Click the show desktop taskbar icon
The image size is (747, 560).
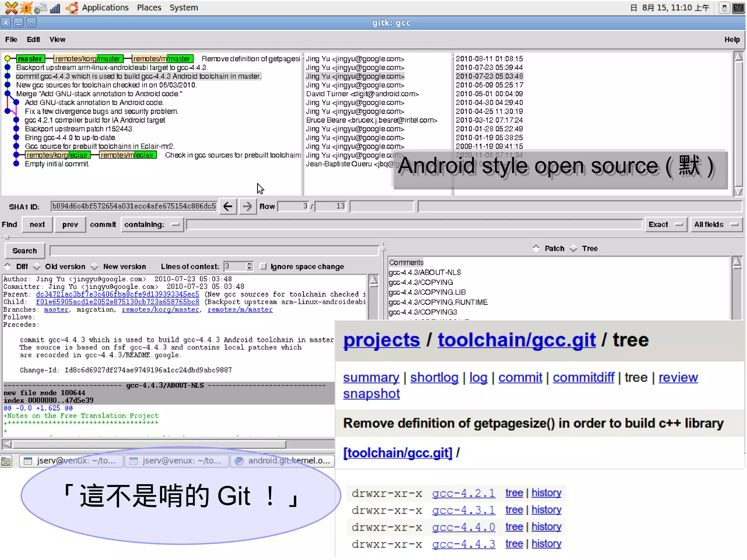(x=6, y=461)
